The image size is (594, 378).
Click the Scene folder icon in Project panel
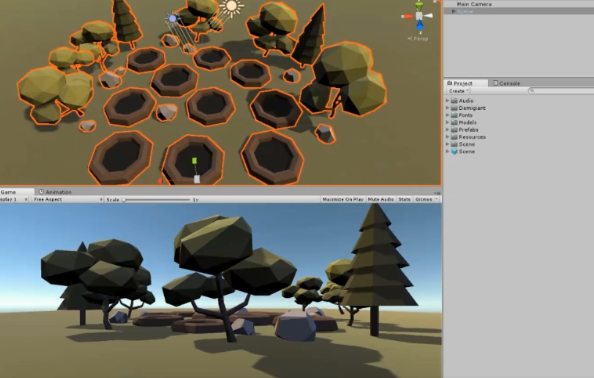point(454,144)
